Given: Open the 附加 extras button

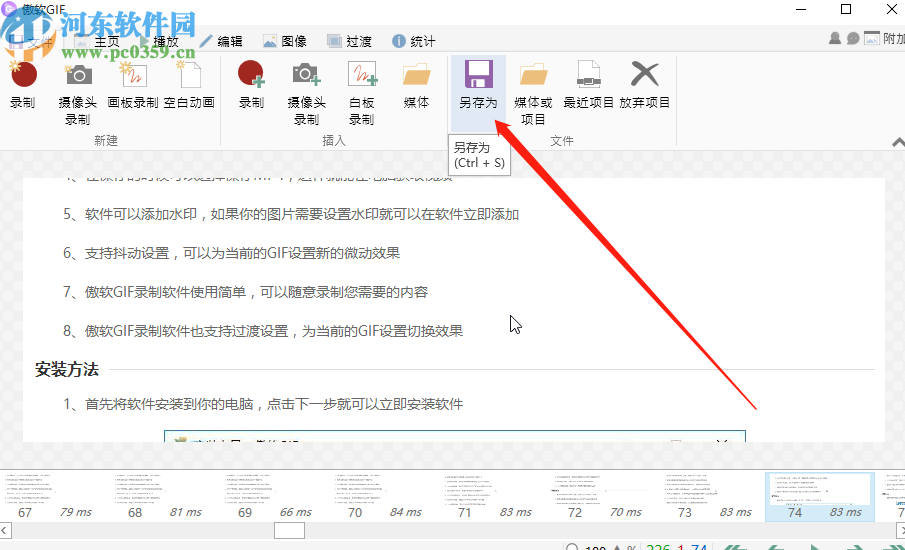Looking at the screenshot, I should click(x=885, y=39).
